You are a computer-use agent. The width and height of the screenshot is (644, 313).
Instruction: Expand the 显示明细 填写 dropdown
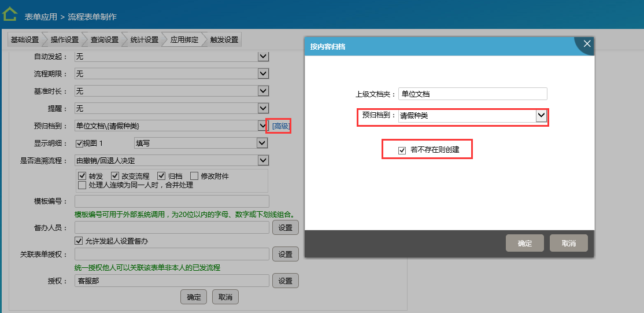pyautogui.click(x=263, y=143)
